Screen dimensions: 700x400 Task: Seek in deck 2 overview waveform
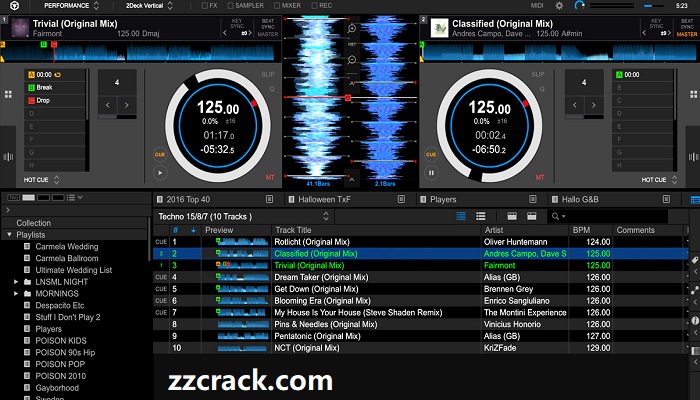point(560,52)
